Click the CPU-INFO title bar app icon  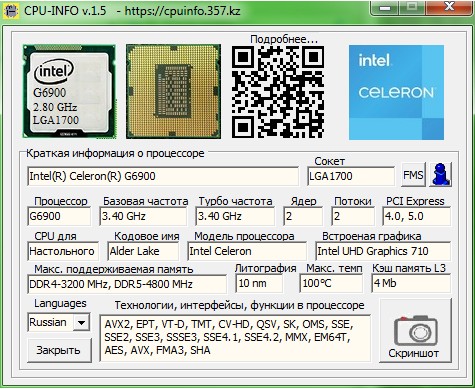pyautogui.click(x=11, y=11)
